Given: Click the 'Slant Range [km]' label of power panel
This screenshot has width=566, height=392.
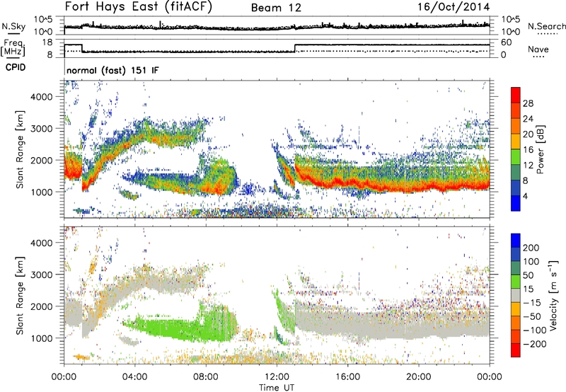Looking at the screenshot, I should coord(20,149).
